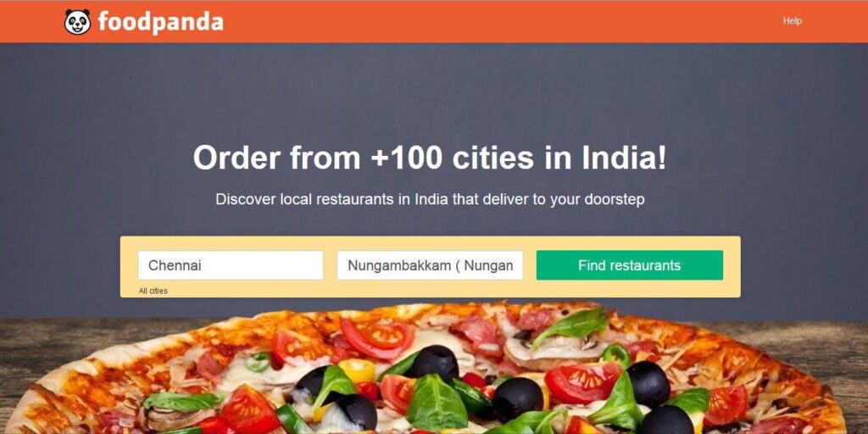Click the orange header bar background

click(442, 21)
